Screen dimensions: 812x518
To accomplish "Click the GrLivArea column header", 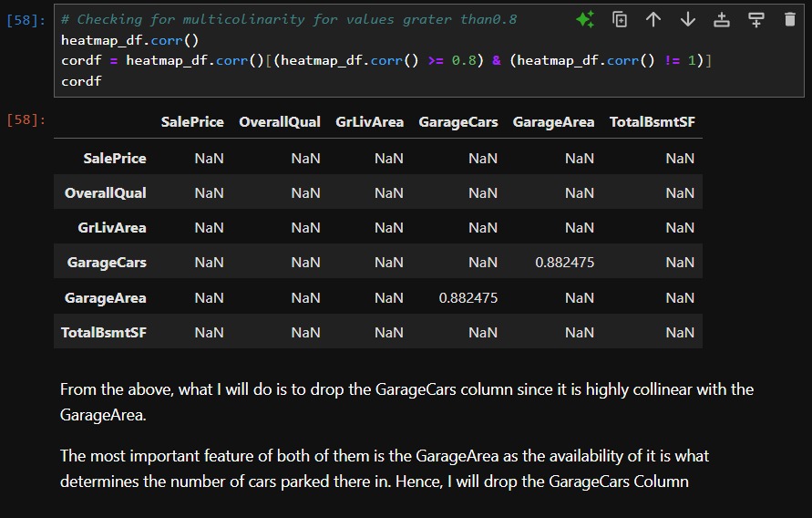I will click(x=369, y=122).
